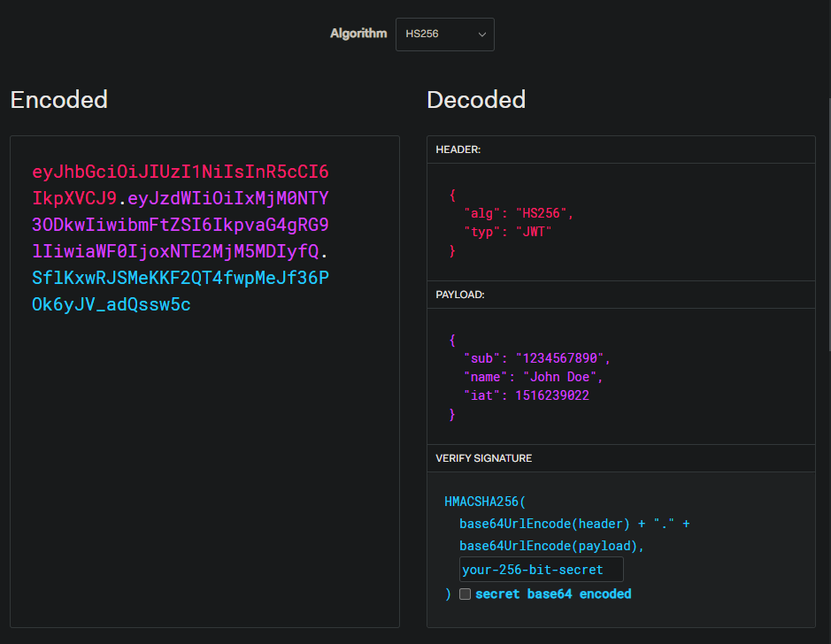Viewport: 831px width, 644px height.
Task: Click the blue signature segment of the encoded token
Action: point(181,279)
